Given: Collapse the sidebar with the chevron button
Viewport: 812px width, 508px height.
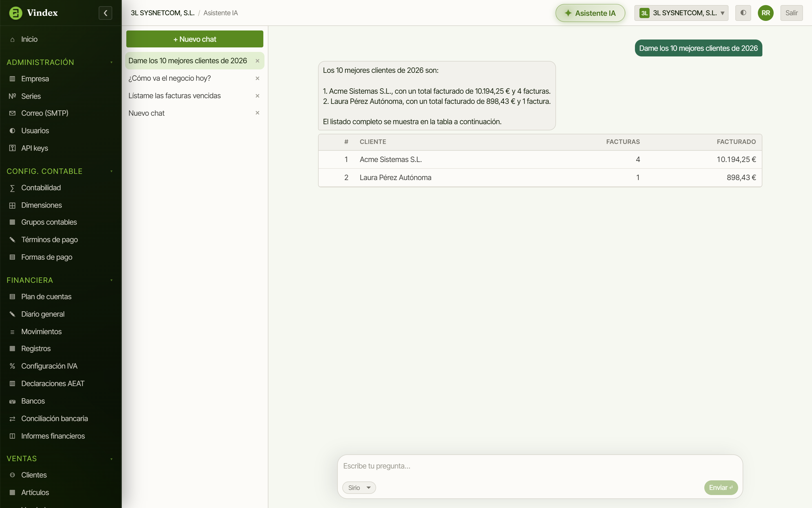Looking at the screenshot, I should pos(105,13).
